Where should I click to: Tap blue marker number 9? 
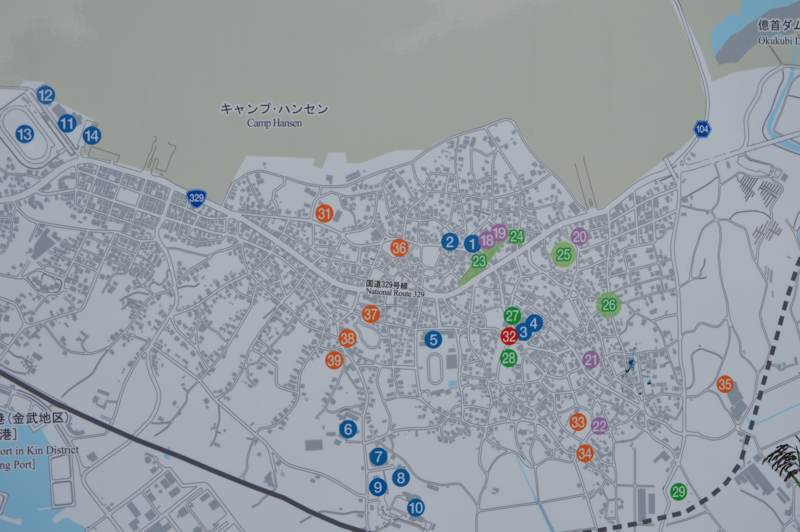[x=378, y=487]
